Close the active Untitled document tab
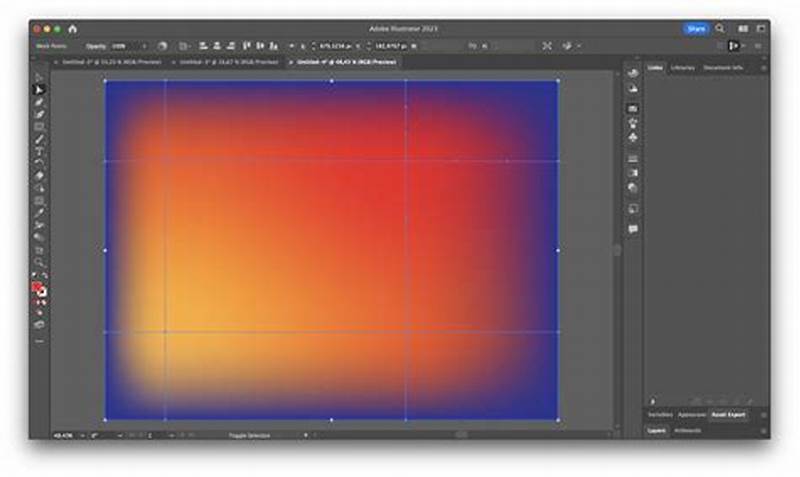Screen dimensions: 800x477 click(291, 62)
